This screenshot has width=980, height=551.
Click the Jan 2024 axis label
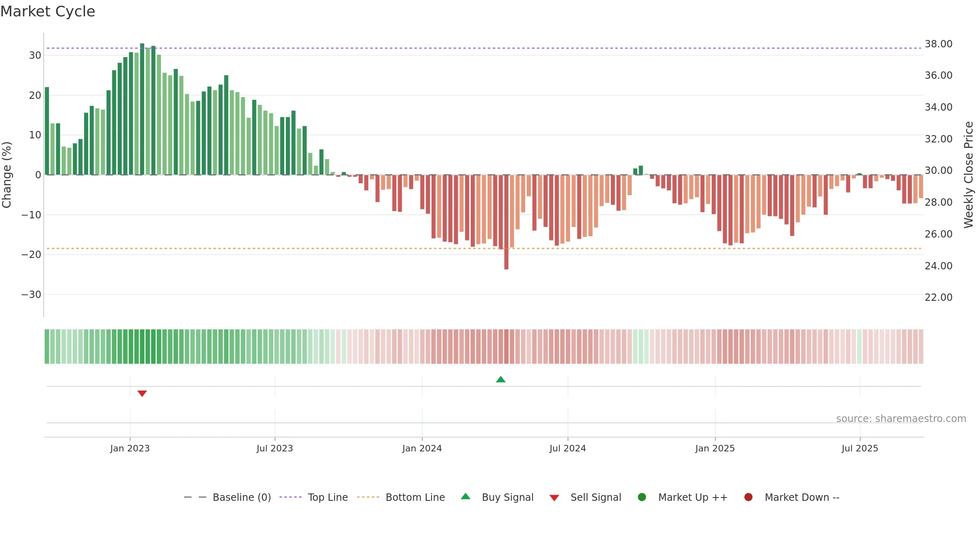pyautogui.click(x=422, y=449)
